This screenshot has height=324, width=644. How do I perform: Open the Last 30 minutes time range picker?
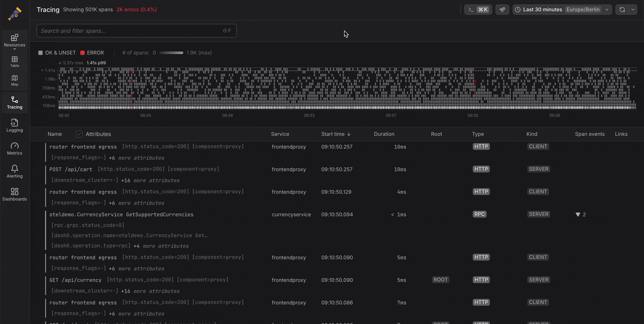[562, 9]
